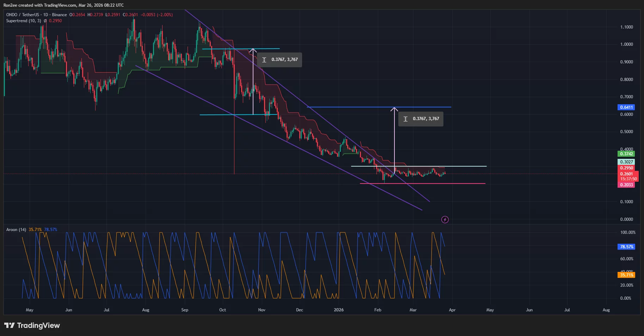The height and width of the screenshot is (336, 644).
Task: Click the 2026 label on time axis
Action: click(x=339, y=310)
